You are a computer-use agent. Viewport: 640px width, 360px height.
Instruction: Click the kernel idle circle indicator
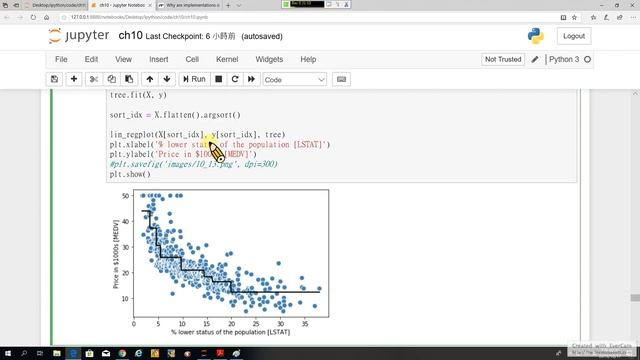point(587,59)
